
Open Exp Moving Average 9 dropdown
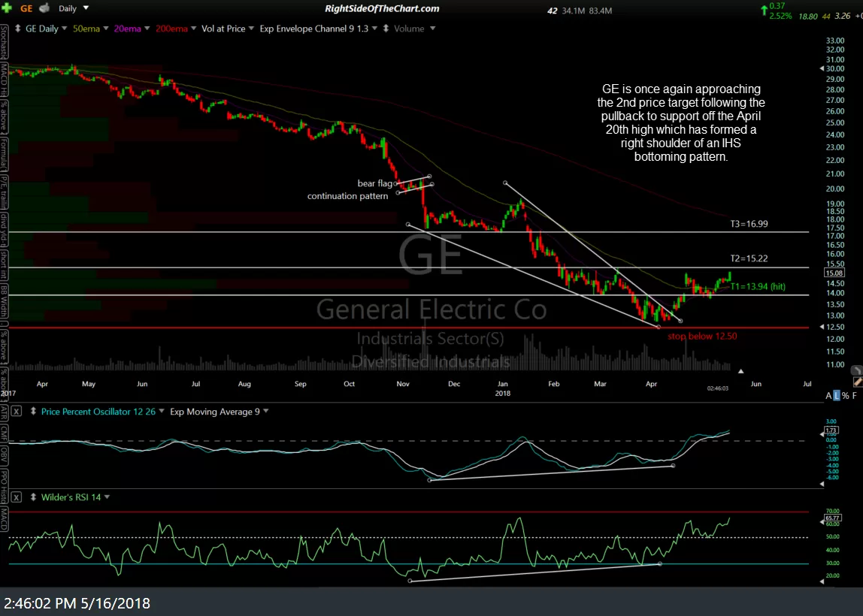266,412
